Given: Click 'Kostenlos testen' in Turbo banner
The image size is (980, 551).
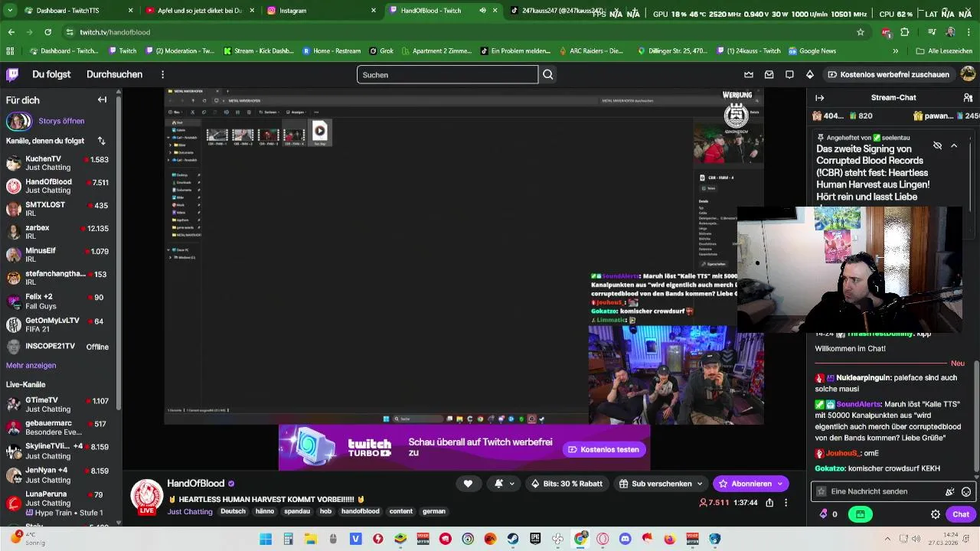Looking at the screenshot, I should coord(603,449).
